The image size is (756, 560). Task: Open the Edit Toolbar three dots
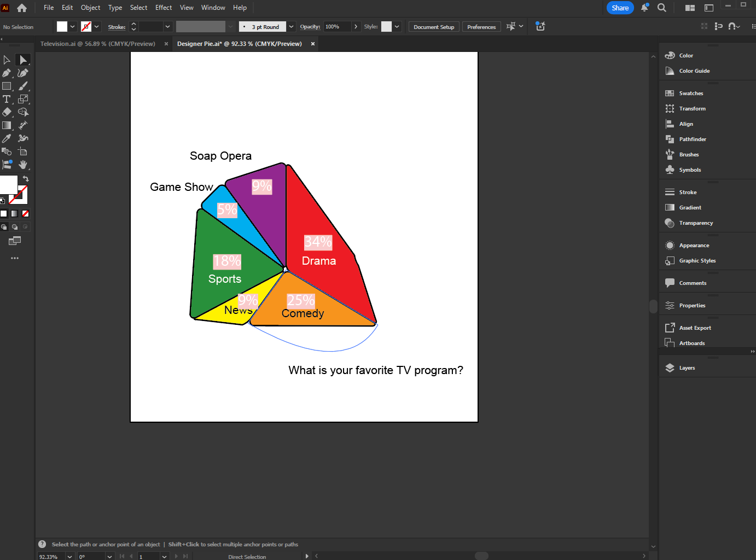(15, 258)
